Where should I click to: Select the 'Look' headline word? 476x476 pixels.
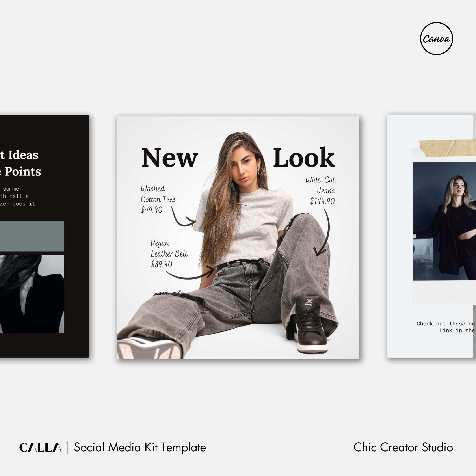(x=304, y=157)
